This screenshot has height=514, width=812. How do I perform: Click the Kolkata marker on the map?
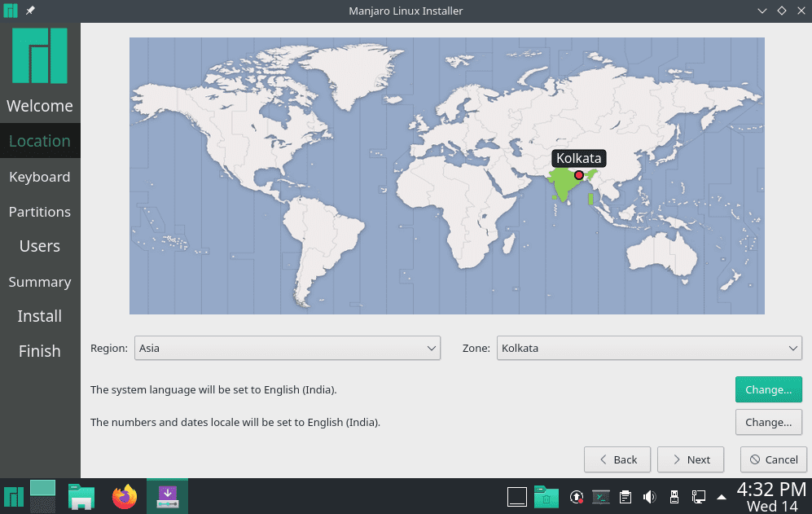(x=579, y=174)
